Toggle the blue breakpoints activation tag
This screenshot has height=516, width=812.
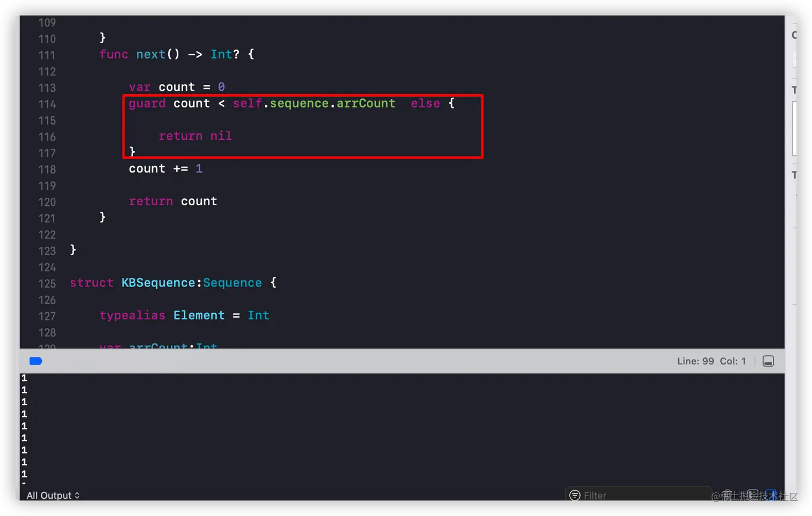tap(35, 361)
